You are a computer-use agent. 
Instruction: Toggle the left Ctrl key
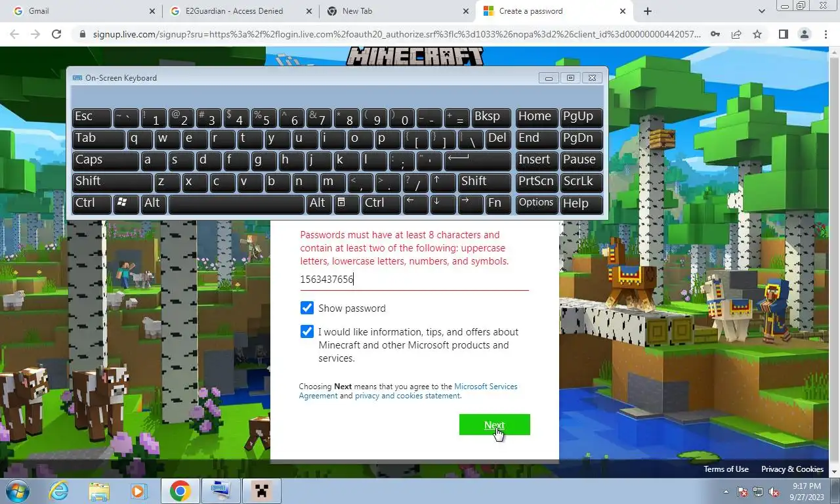tap(91, 204)
